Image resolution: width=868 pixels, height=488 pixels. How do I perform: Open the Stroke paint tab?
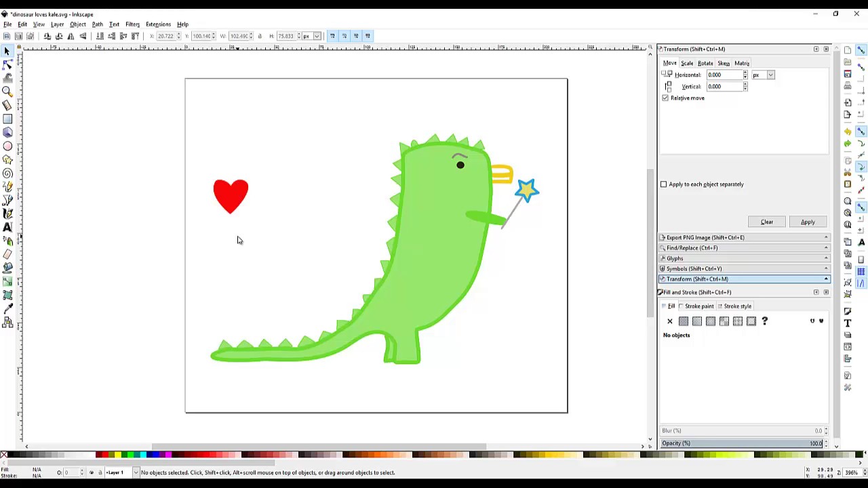click(696, 306)
